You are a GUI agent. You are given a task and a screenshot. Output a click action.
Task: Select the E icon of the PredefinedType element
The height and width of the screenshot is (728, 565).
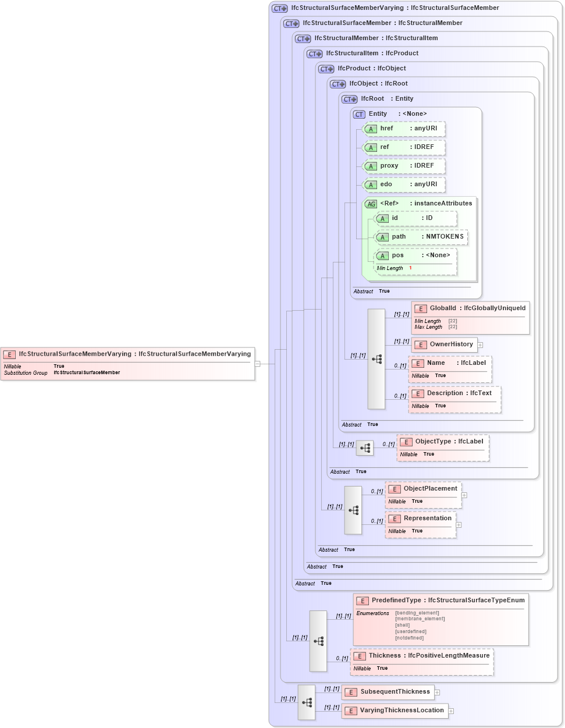click(362, 600)
